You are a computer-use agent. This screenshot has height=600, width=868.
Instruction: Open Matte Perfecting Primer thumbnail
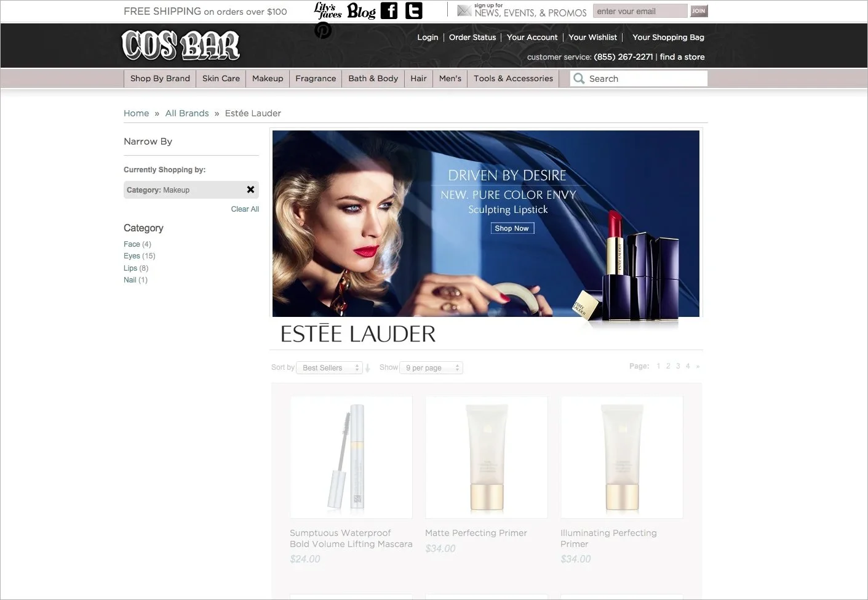tap(487, 457)
